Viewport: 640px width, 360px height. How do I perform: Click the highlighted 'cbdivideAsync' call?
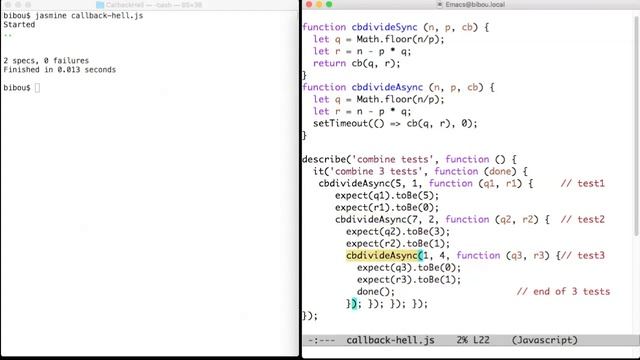(x=381, y=256)
